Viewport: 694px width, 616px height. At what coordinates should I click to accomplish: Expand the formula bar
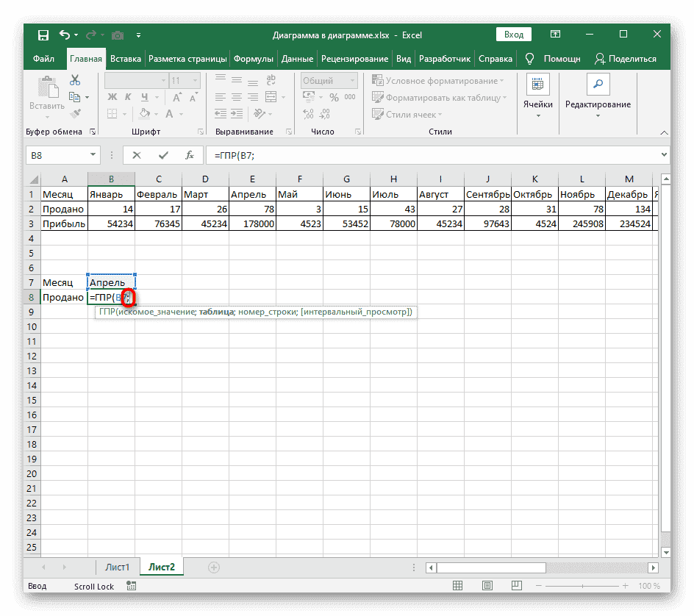(664, 155)
